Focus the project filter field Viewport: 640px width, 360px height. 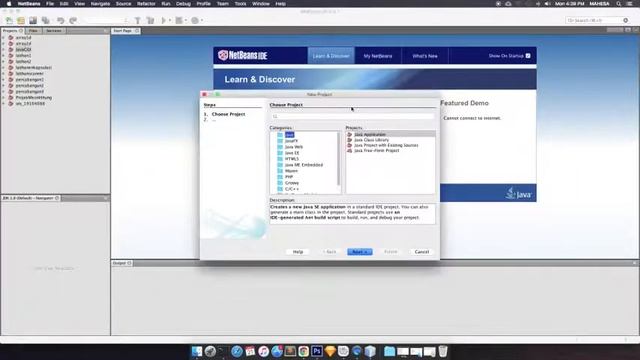coord(352,116)
